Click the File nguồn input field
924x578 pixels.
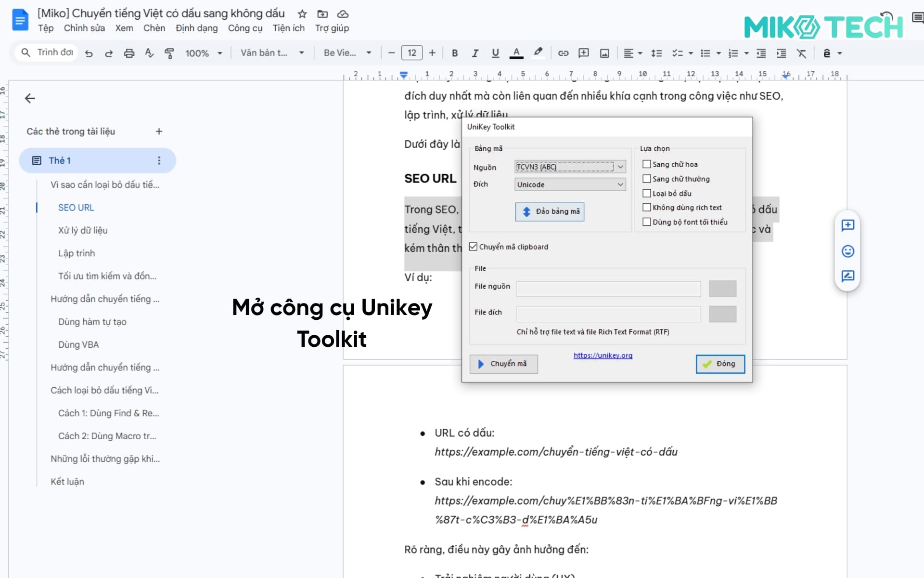[608, 289]
